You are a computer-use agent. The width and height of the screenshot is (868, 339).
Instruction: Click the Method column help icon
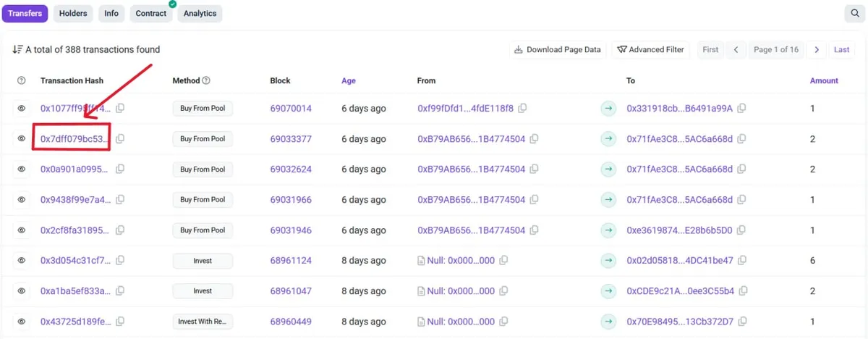(206, 80)
